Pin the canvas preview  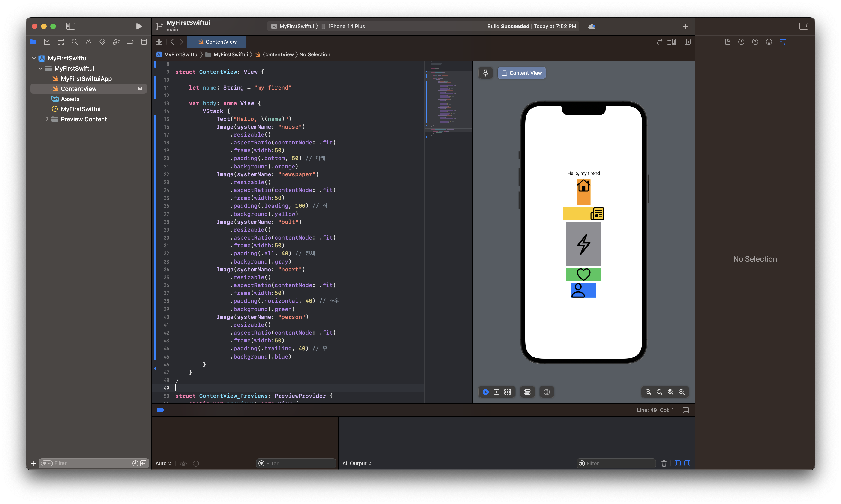click(485, 73)
